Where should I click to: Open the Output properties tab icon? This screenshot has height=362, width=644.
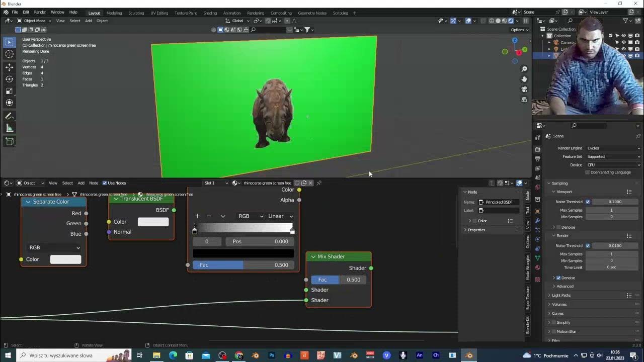click(x=537, y=159)
